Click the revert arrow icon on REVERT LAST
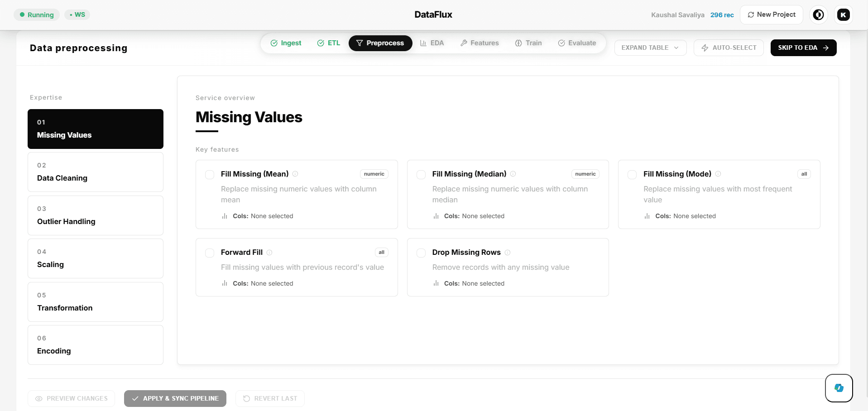Viewport: 868px width, 411px height. 246,398
